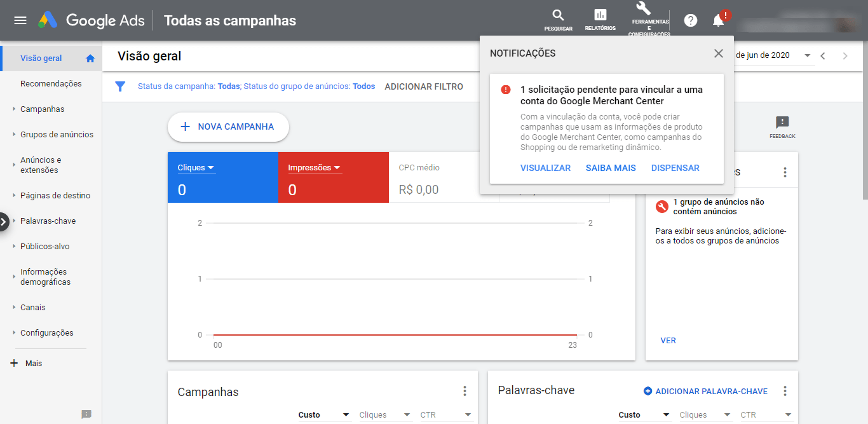Open the Campanhas card three-dot menu
Image resolution: width=868 pixels, height=424 pixels.
(465, 391)
